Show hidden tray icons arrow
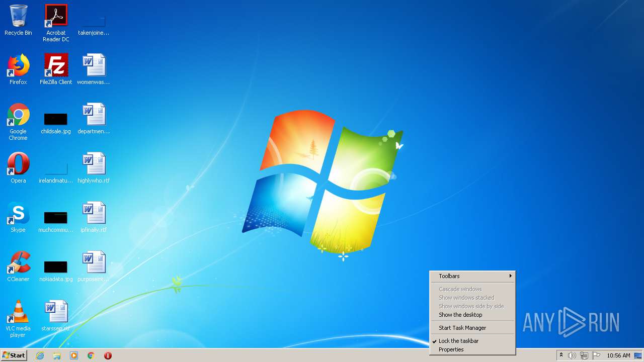Viewport: 644px width, 362px height. tap(561, 355)
